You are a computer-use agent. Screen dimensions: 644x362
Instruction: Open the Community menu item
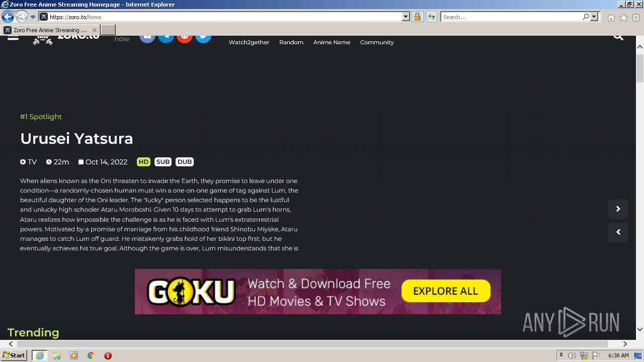377,42
